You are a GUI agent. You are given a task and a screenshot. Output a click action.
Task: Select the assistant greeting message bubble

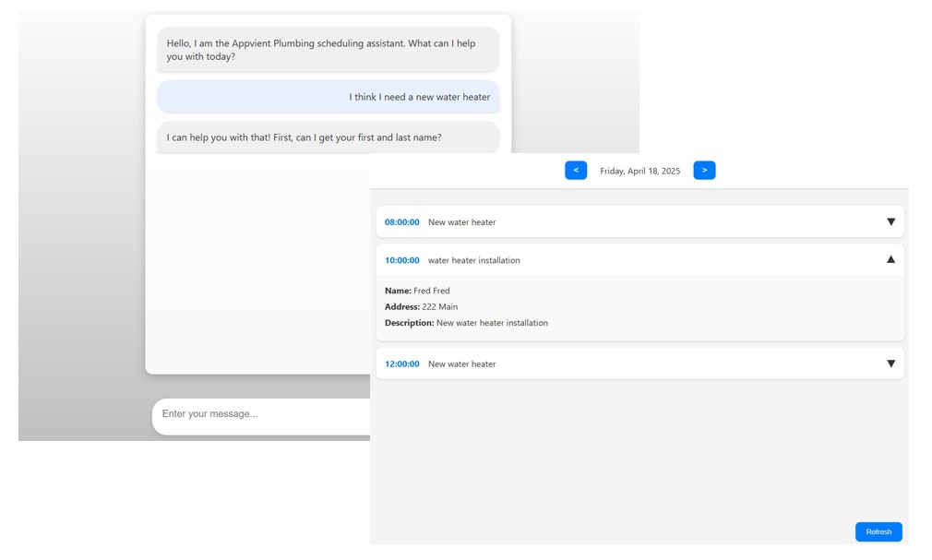tap(329, 50)
